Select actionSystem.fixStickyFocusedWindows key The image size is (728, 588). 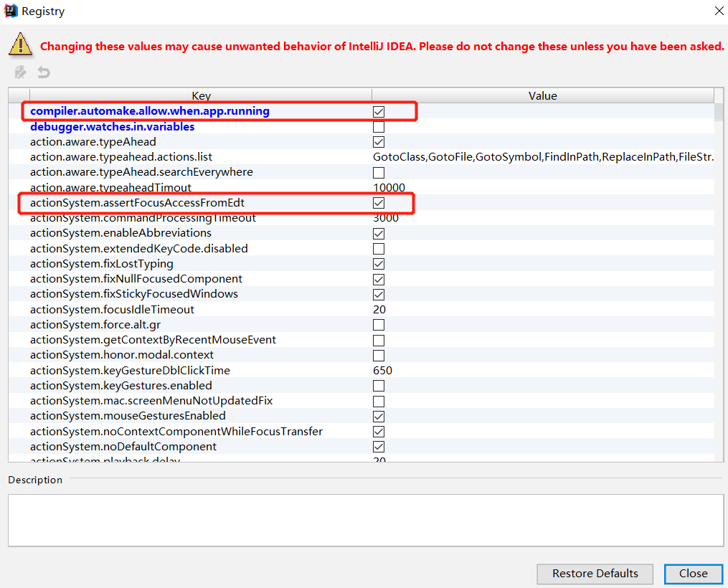(x=134, y=294)
